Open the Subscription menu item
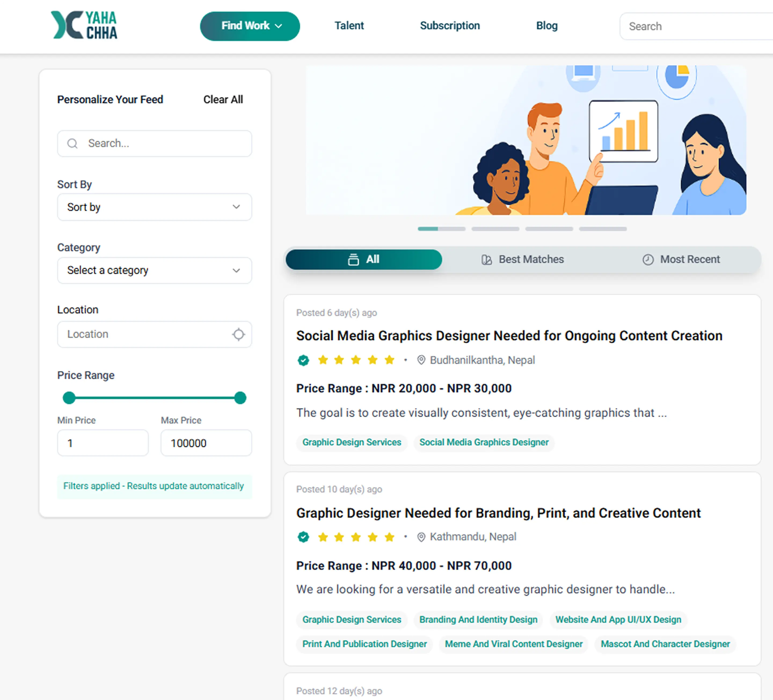Viewport: 773px width, 700px height. (x=450, y=26)
